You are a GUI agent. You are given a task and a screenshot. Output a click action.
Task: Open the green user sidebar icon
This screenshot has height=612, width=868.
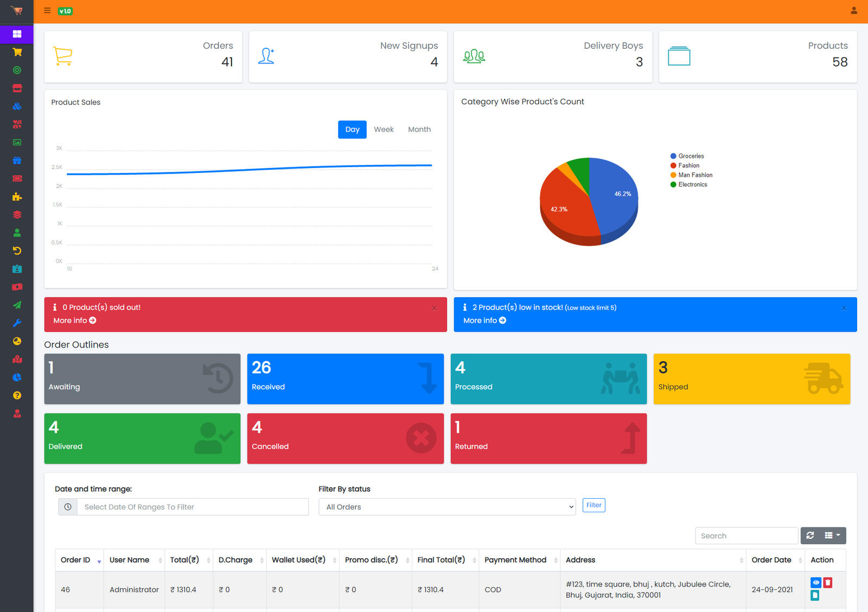coord(17,233)
